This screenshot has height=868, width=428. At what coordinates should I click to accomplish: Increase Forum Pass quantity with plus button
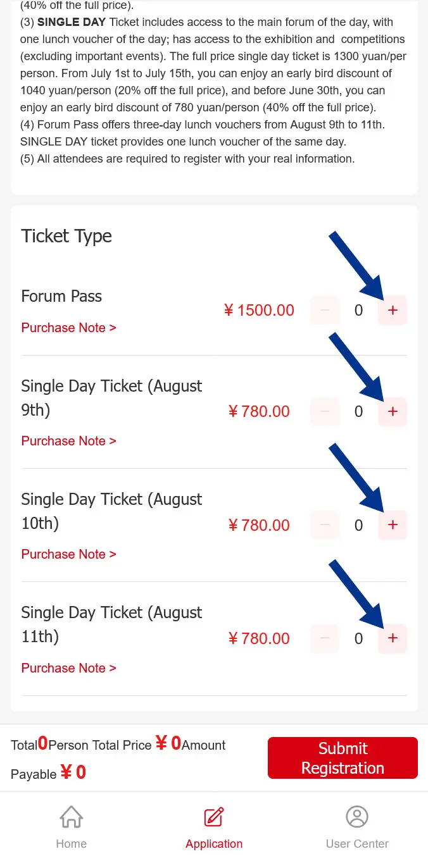pyautogui.click(x=393, y=310)
